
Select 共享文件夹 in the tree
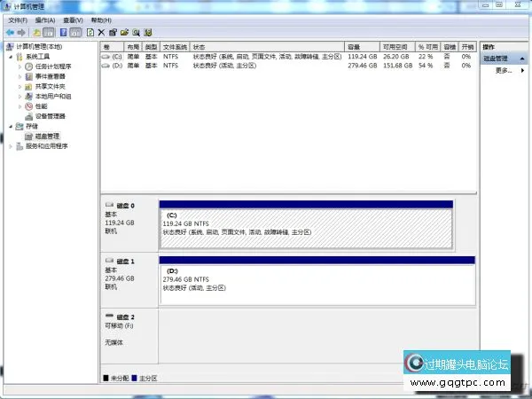pyautogui.click(x=51, y=87)
